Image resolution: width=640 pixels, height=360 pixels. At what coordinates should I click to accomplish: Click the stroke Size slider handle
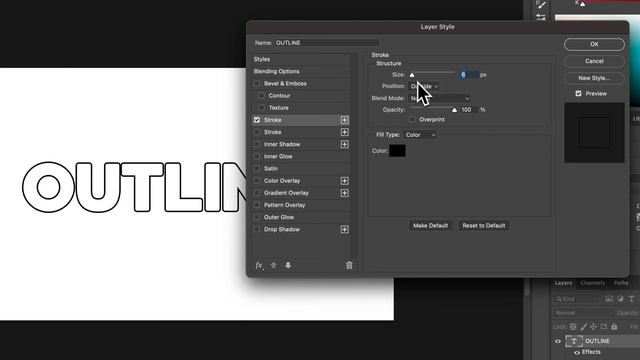pyautogui.click(x=412, y=75)
